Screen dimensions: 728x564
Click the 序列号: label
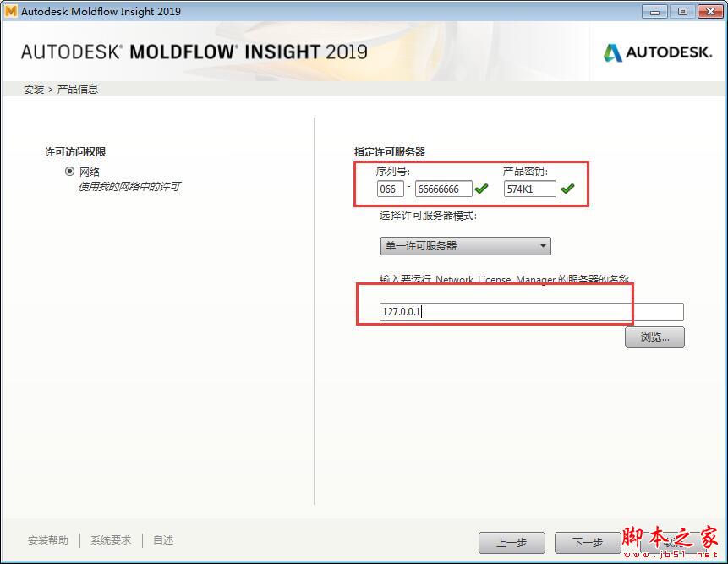coord(393,172)
